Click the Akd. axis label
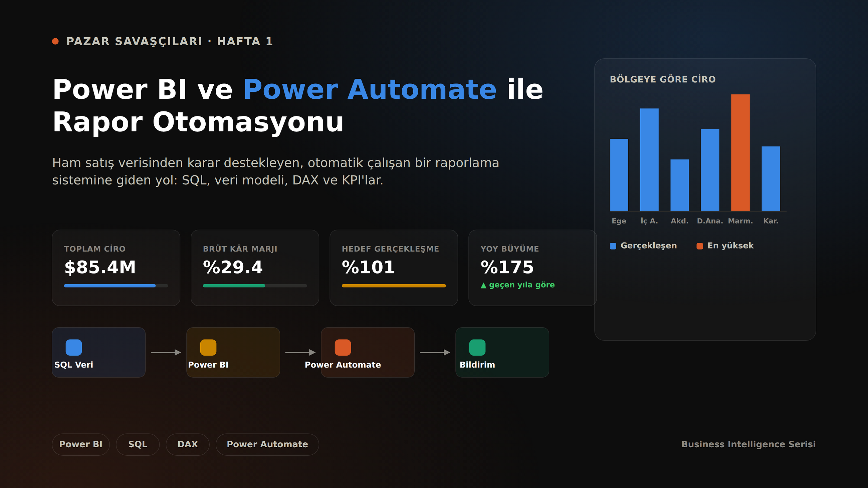This screenshot has width=868, height=488. click(680, 221)
